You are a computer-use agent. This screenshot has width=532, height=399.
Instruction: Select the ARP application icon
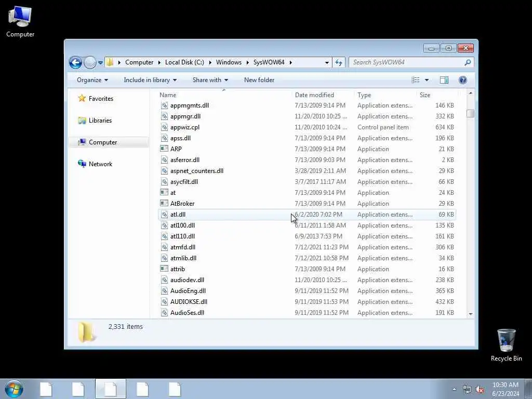164,149
